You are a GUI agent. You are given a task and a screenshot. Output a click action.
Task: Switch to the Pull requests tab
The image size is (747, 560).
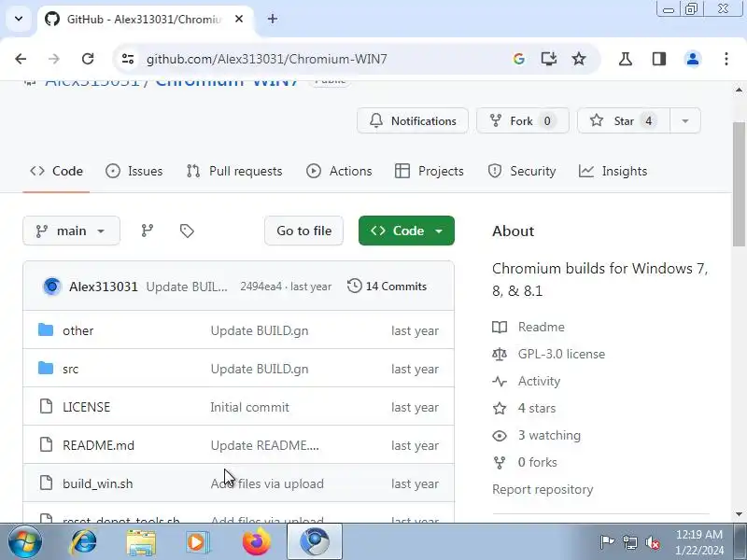pyautogui.click(x=234, y=171)
